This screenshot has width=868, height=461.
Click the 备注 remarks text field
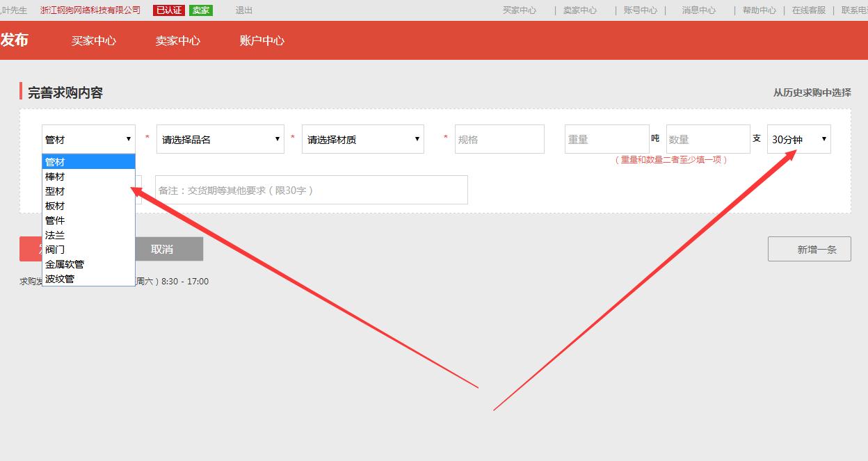point(310,189)
